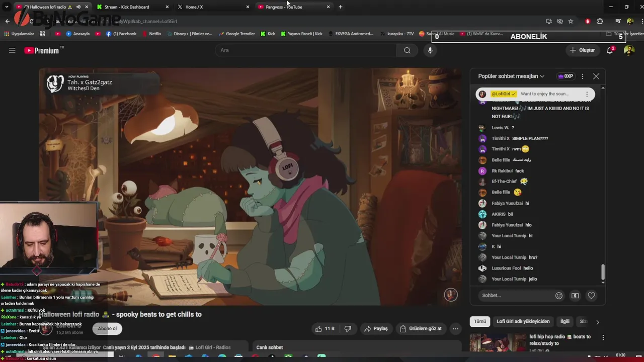644x362 pixels.
Task: Open the Netflix bookmark
Action: click(151, 34)
